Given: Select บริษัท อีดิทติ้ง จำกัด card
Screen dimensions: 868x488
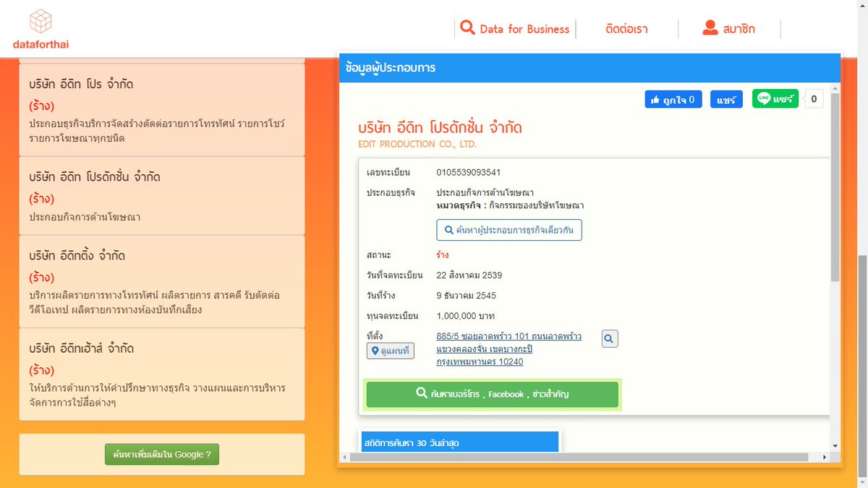Looking at the screenshot, I should [162, 281].
